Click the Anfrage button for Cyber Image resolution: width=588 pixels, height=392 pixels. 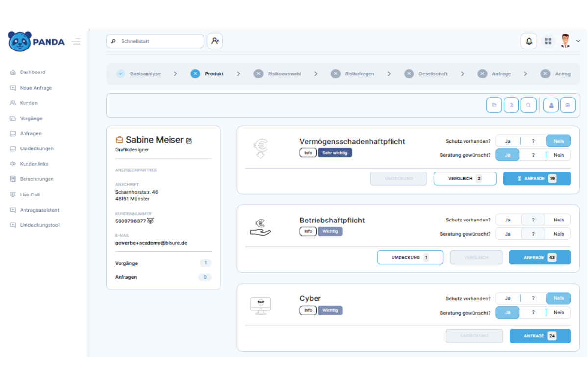point(539,336)
